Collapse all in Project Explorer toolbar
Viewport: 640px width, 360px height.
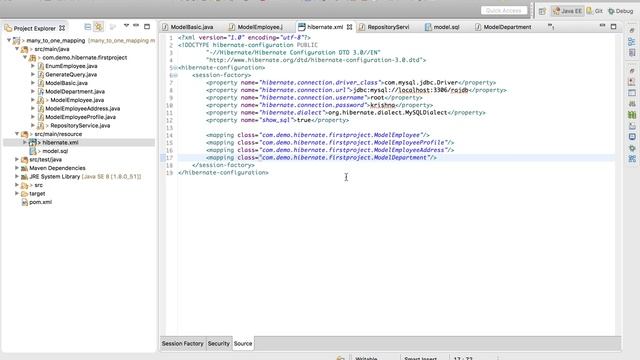[87, 27]
